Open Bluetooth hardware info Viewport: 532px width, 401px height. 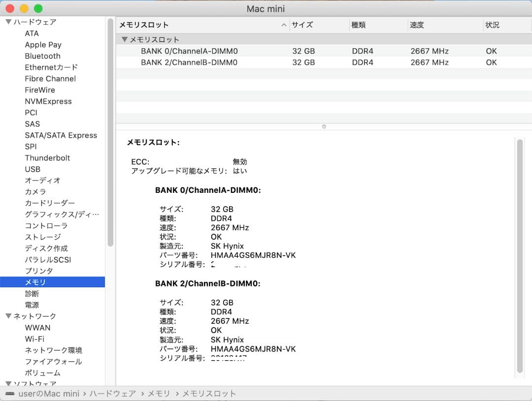[43, 56]
